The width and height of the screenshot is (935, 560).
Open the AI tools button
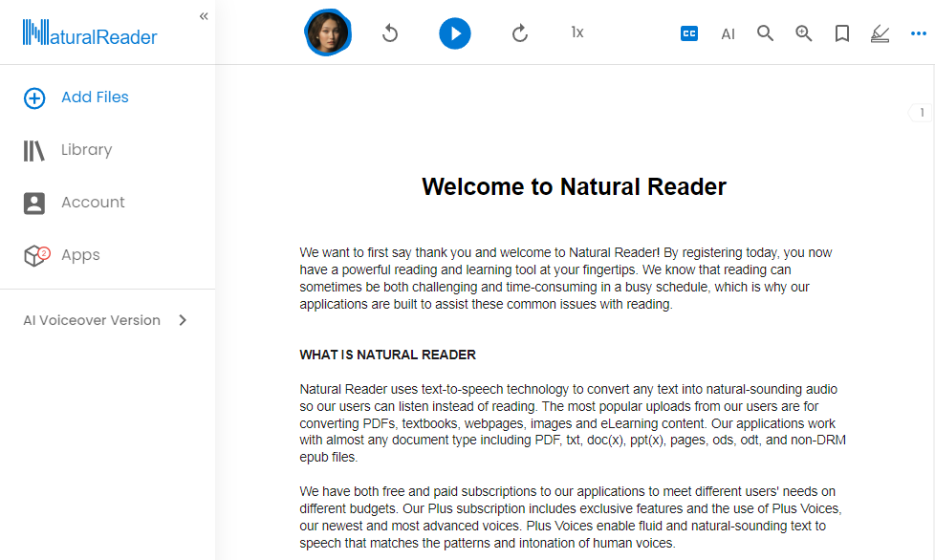pyautogui.click(x=728, y=34)
